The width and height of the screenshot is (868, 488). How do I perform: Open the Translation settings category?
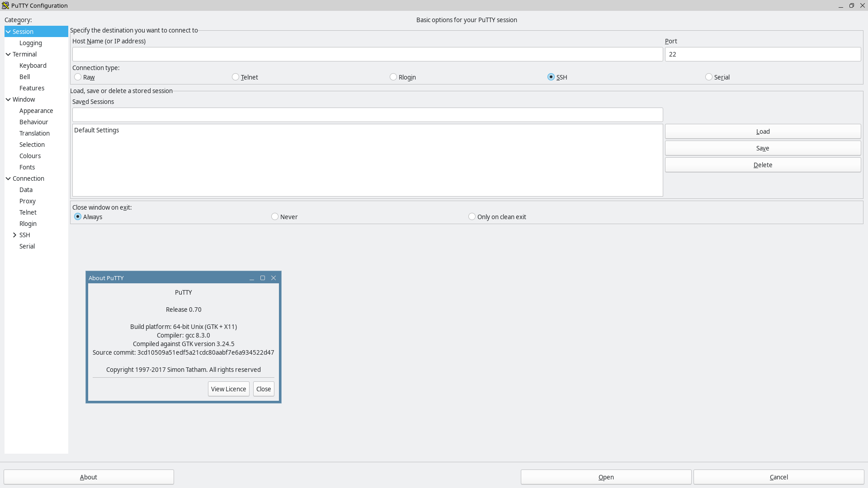(x=35, y=133)
